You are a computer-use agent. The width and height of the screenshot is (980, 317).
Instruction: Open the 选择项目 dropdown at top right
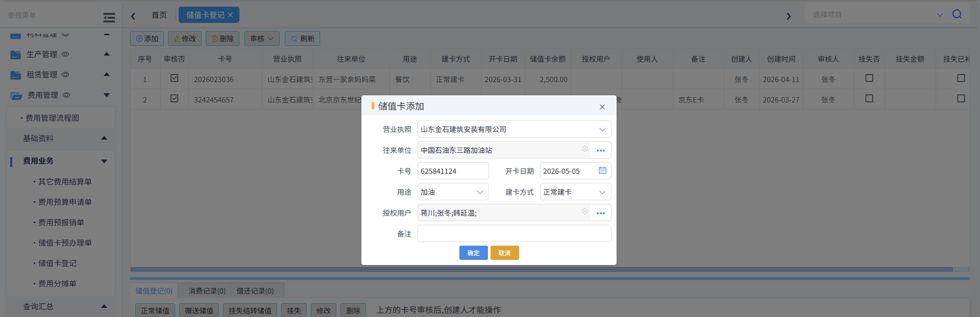[940, 15]
